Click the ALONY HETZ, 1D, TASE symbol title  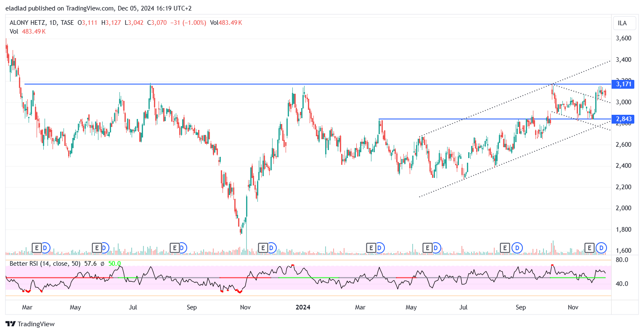[x=42, y=23]
